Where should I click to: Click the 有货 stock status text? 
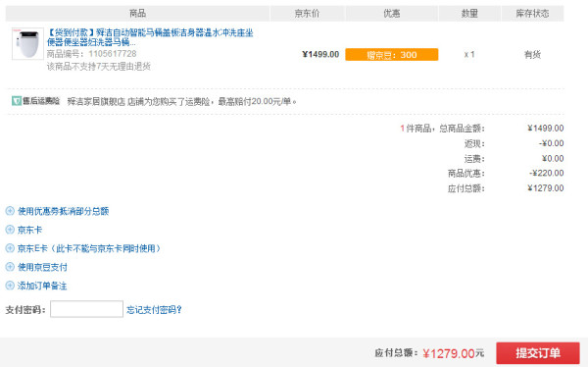[532, 55]
